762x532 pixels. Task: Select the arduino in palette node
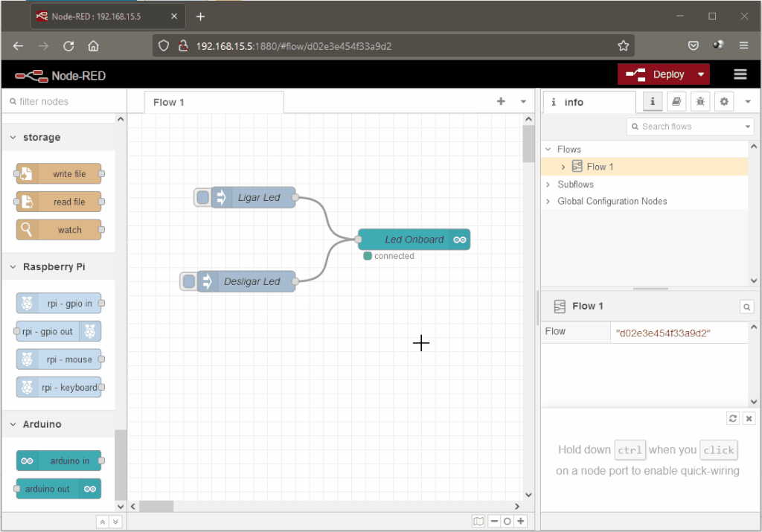(59, 461)
